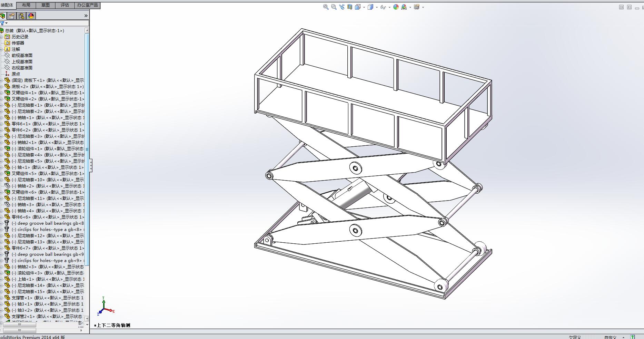
Task: Expand the Display Style dropdown arrow
Action: [377, 7]
